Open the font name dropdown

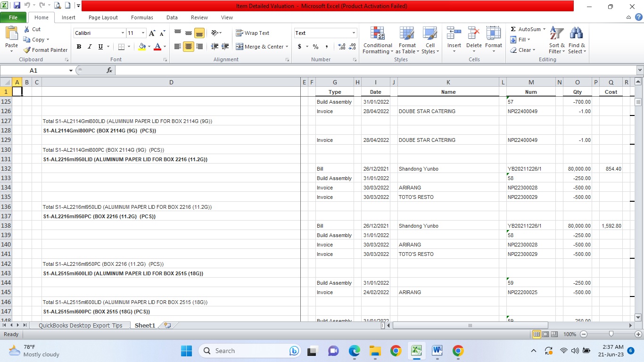[123, 33]
